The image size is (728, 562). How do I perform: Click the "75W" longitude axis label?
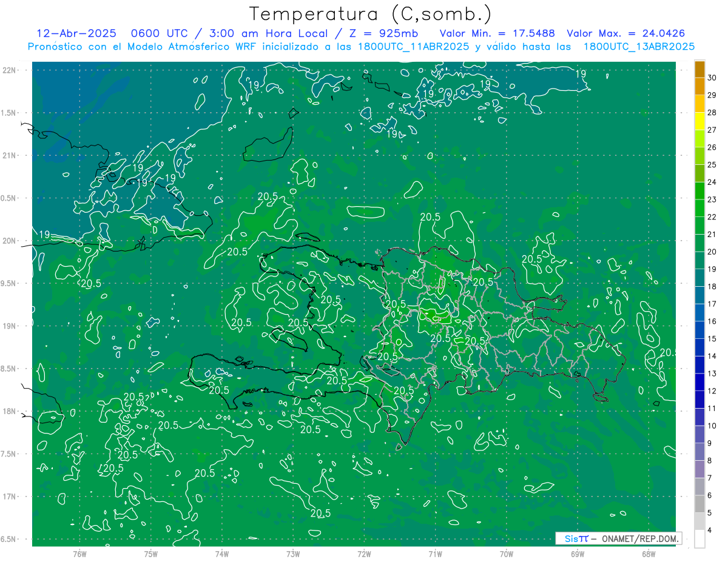point(151,554)
